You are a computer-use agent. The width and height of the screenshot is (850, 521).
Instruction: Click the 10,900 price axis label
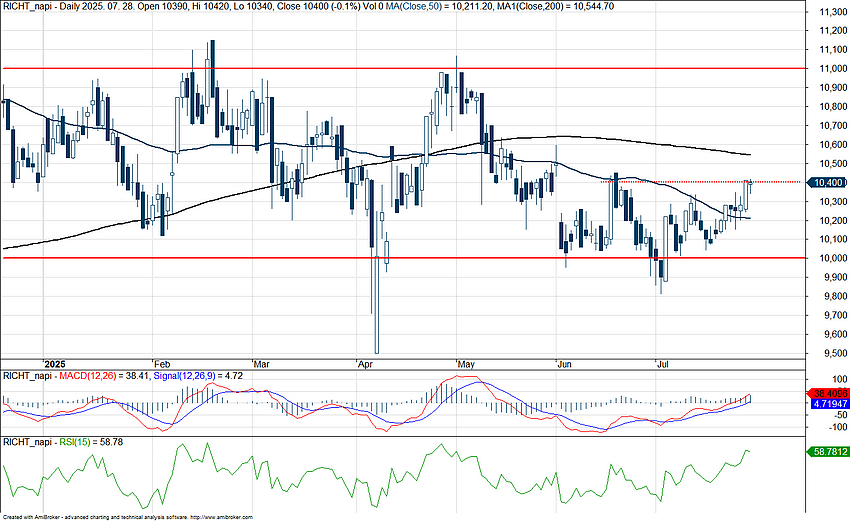pyautogui.click(x=833, y=88)
